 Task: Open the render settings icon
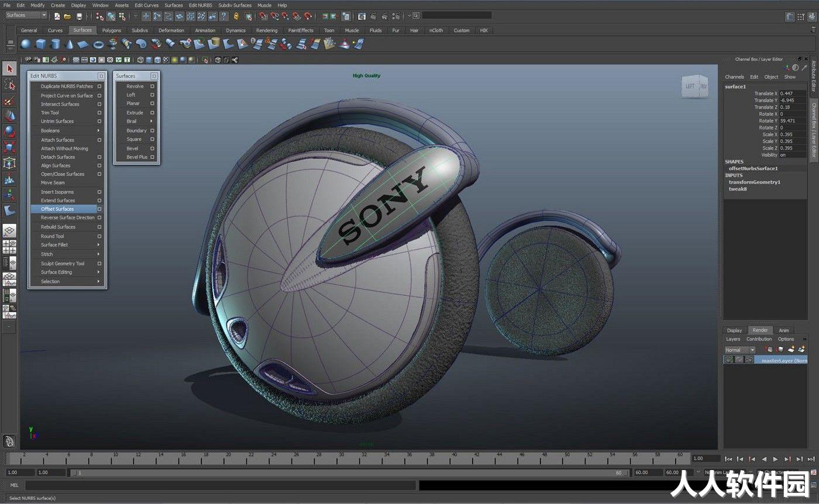click(395, 16)
